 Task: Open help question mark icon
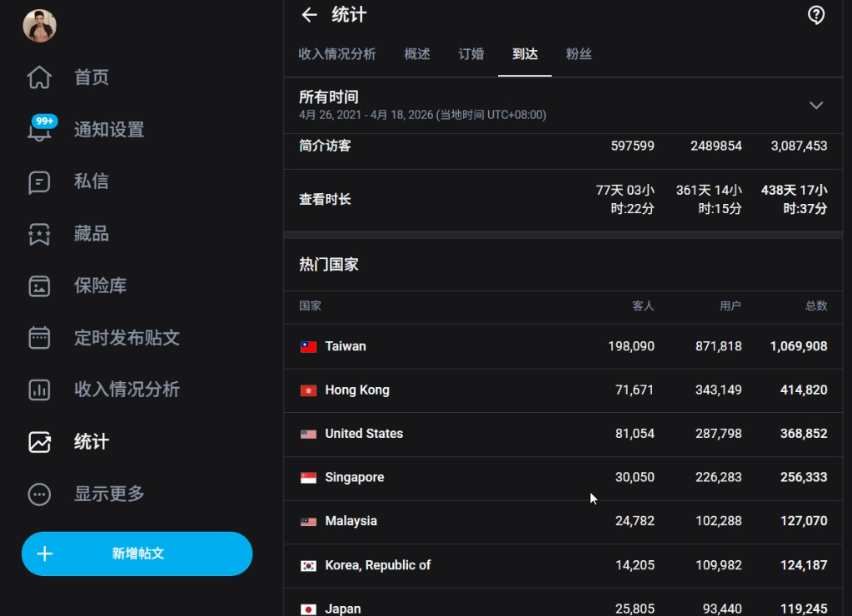coord(816,15)
